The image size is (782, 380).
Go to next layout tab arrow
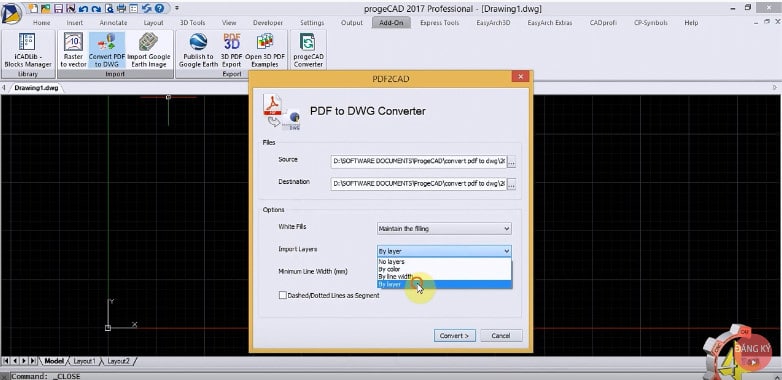(x=24, y=361)
